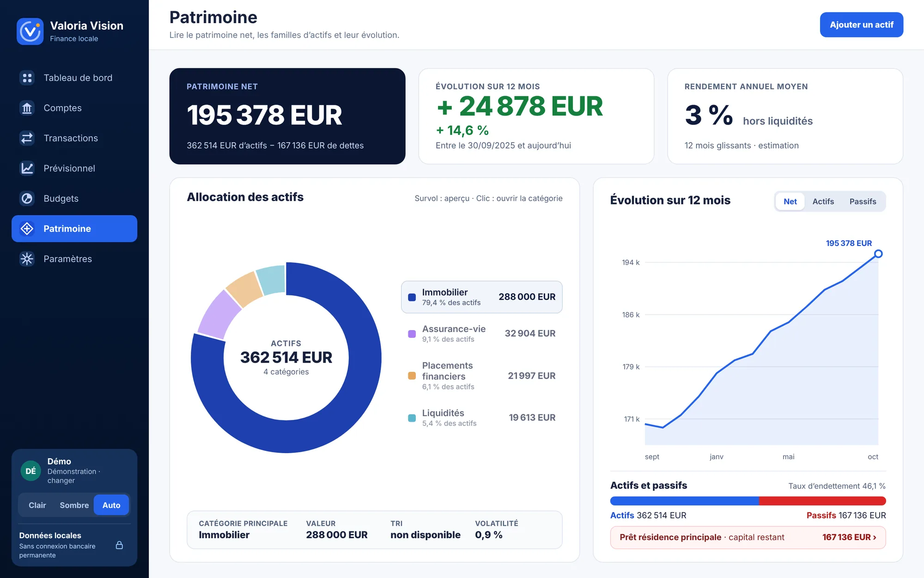Open the Paramètres gear icon

tap(27, 258)
